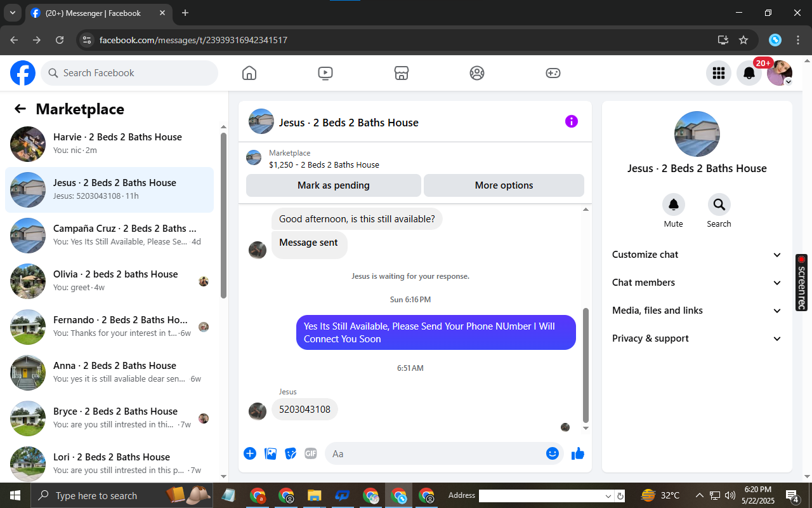The image size is (812, 508).
Task: Open the Groups icon in top nav
Action: [x=477, y=73]
